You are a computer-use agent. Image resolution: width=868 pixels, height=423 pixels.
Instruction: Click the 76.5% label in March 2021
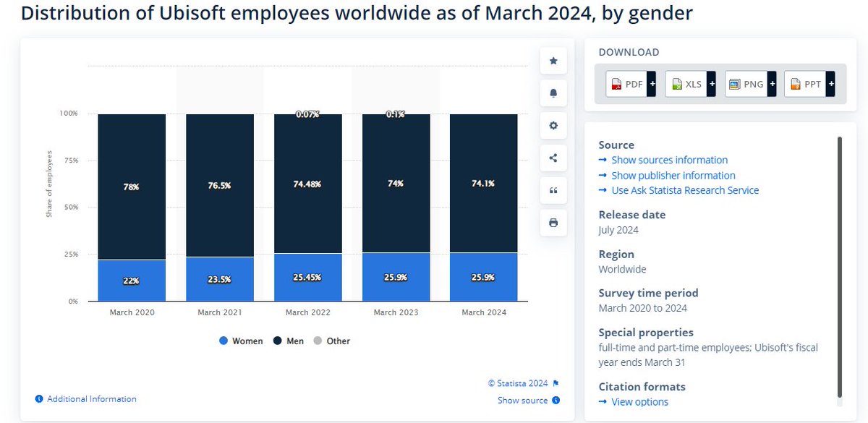point(220,186)
